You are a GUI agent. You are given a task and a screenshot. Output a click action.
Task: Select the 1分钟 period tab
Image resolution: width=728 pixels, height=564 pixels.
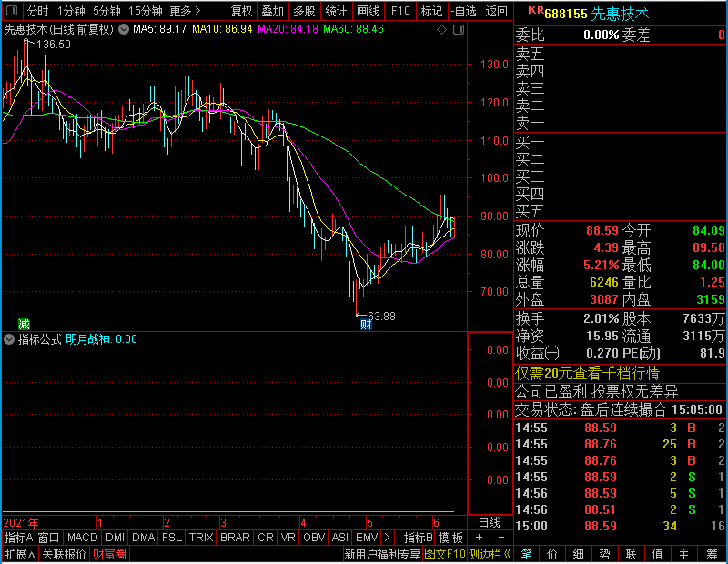[x=71, y=11]
